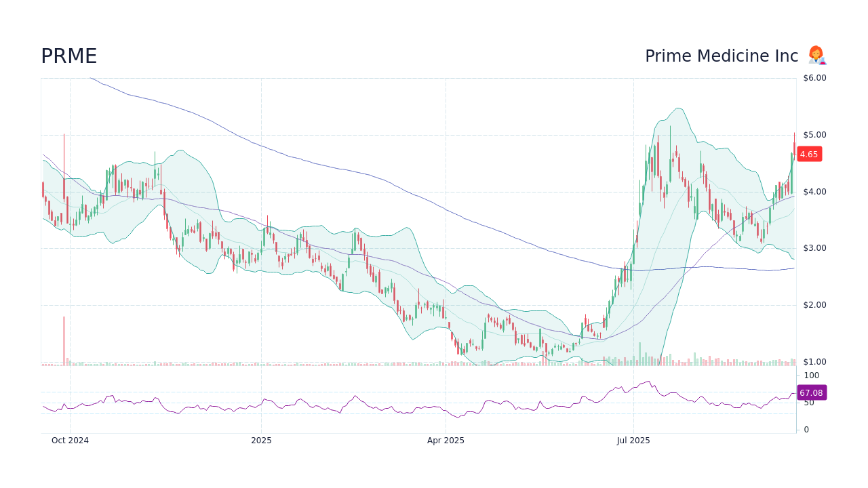868x488 pixels.
Task: Select the $1.00 gridline label
Action: click(x=813, y=361)
